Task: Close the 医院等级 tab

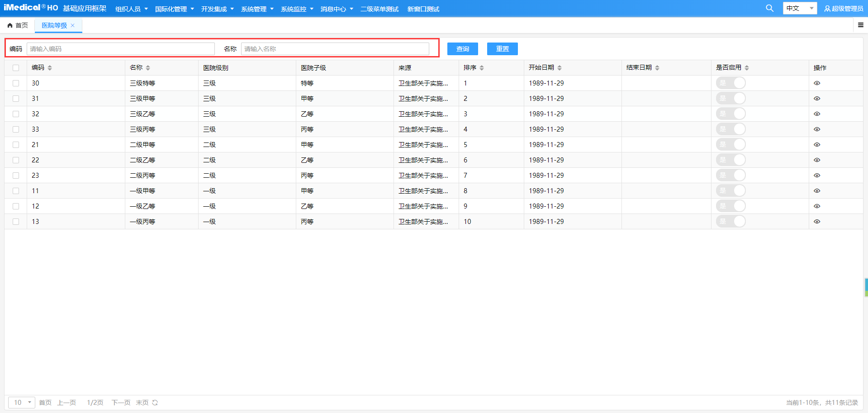Action: (x=73, y=25)
